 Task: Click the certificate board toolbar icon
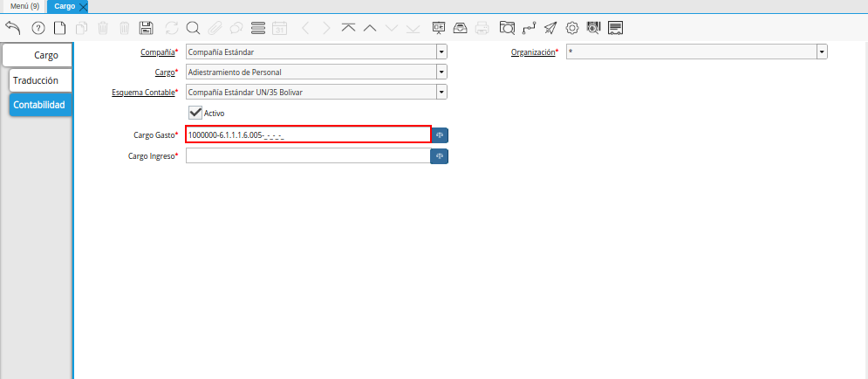(x=616, y=28)
